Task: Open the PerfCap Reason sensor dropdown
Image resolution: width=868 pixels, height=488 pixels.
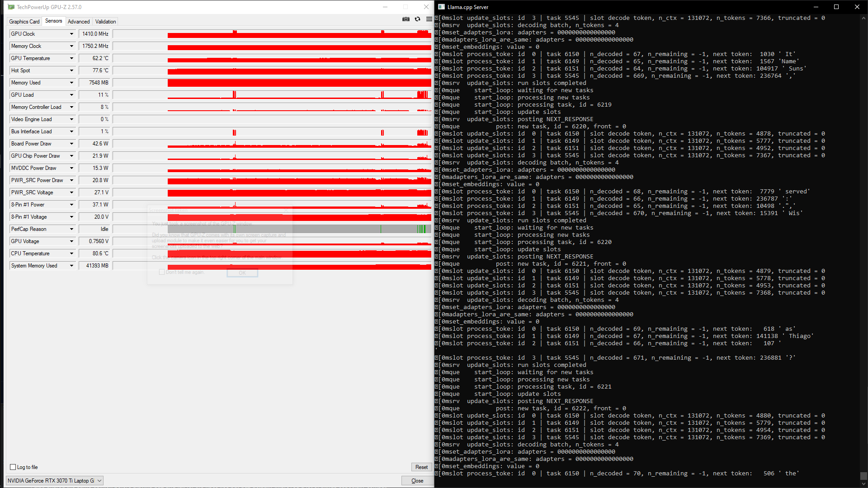Action: 71,229
